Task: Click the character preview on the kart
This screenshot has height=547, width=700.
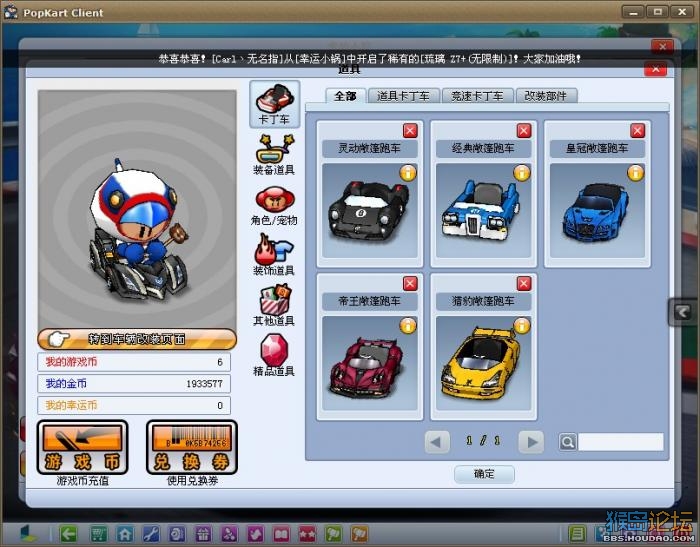Action: [x=138, y=230]
